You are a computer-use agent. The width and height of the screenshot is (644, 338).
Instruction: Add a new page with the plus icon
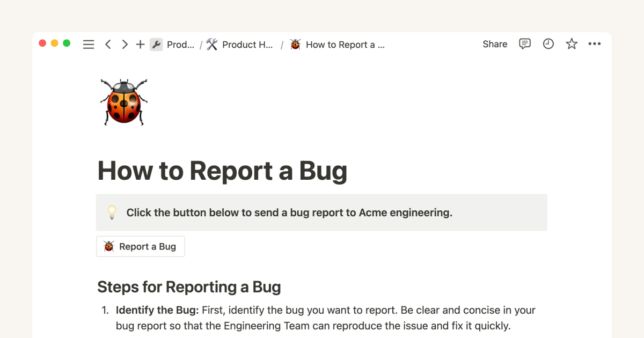(x=140, y=45)
